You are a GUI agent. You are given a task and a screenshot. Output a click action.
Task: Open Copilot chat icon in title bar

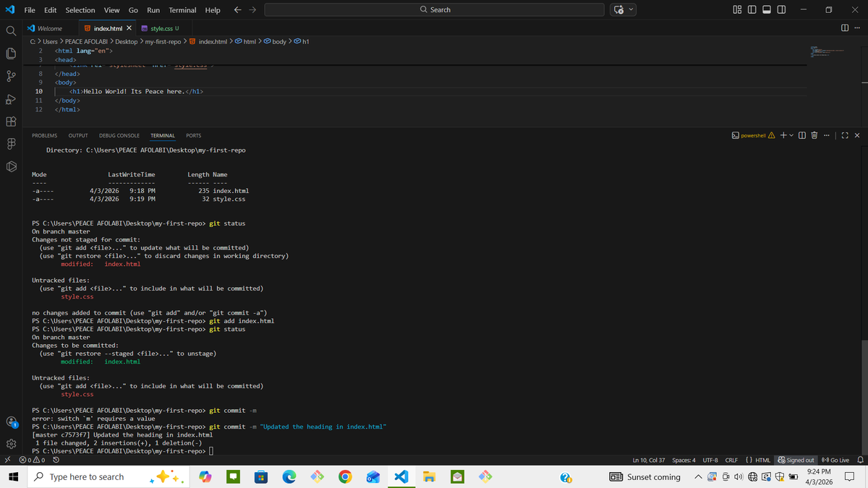coord(619,9)
